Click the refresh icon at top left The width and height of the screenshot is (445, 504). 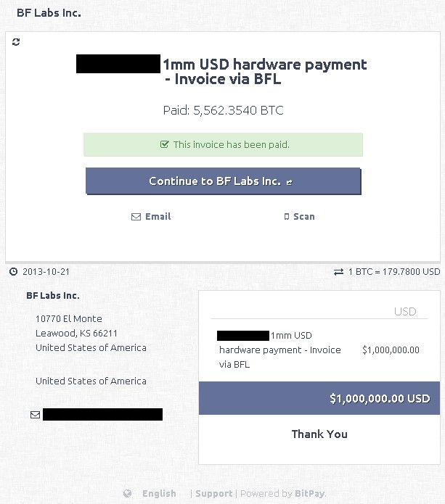pyautogui.click(x=16, y=42)
